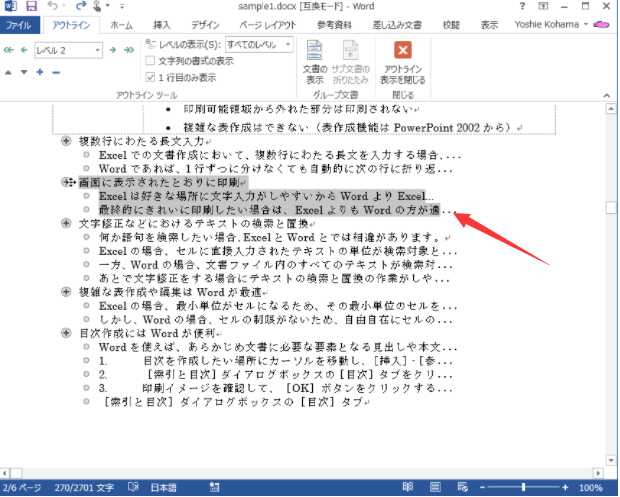
Task: Switch to the 参考資料 tab
Action: coord(334,25)
